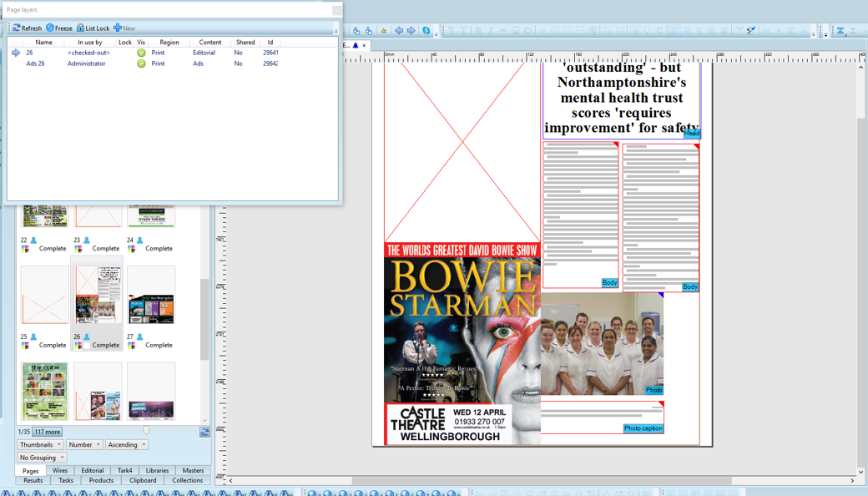Select page 26 thumbnail
Screen dimensions: 868x496
(98, 295)
